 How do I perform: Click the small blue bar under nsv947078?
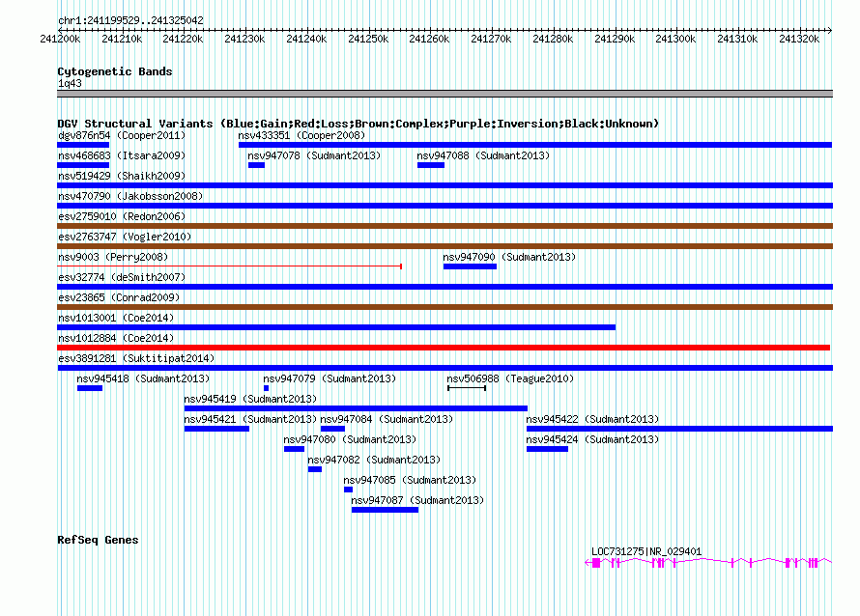click(x=256, y=165)
